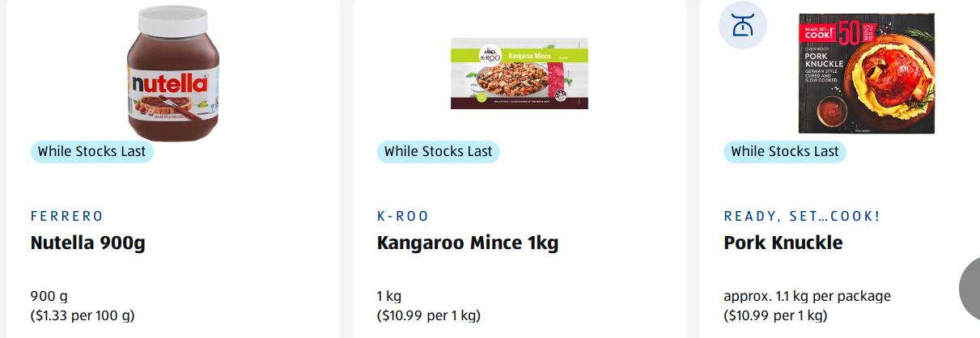
Task: Open the Kangaroo Mince package image
Action: pyautogui.click(x=520, y=73)
